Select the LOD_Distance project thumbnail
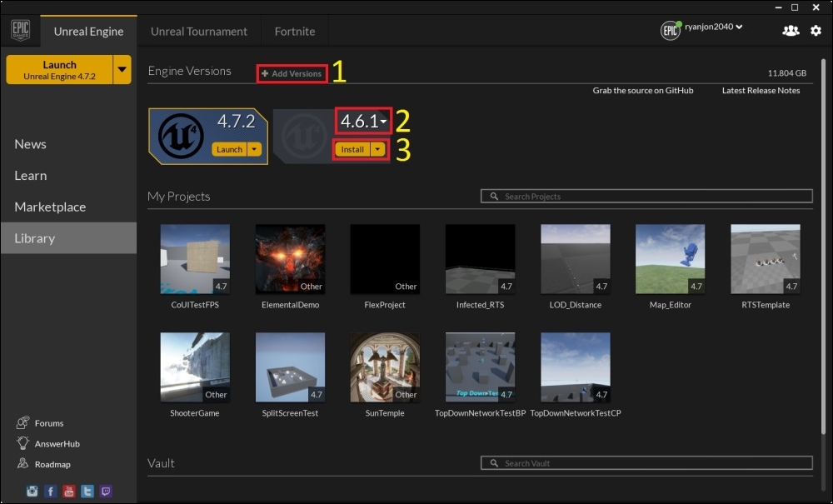The image size is (833, 504). tap(576, 258)
